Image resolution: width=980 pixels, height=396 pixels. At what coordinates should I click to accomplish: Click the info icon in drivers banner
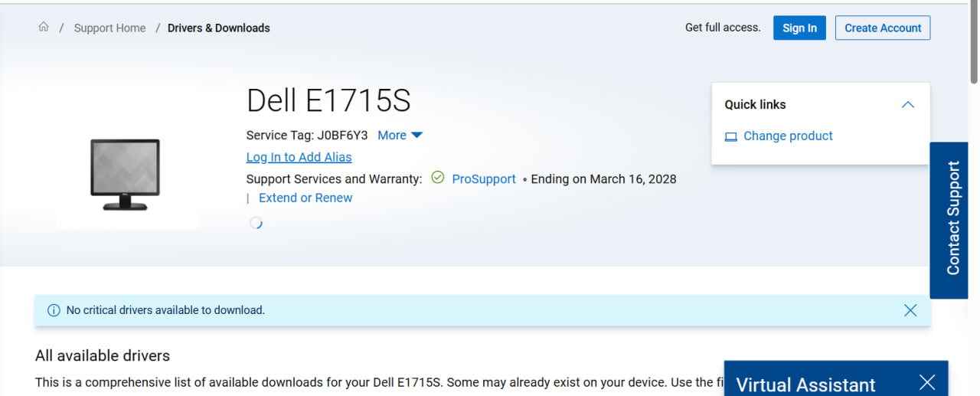pos(54,310)
